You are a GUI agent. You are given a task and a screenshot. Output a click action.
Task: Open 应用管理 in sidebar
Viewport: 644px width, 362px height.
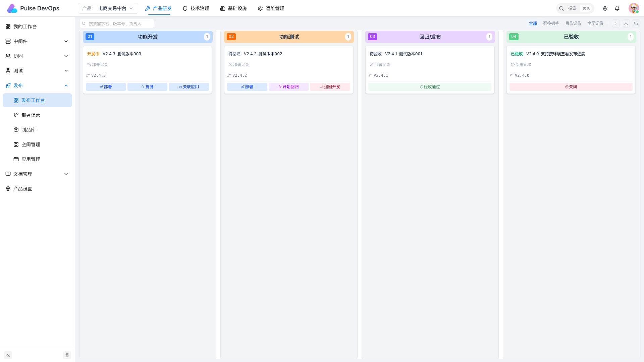point(37,159)
